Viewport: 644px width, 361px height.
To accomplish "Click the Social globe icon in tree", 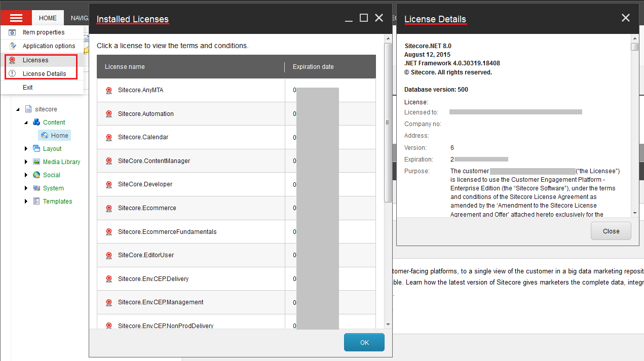I will coord(36,175).
